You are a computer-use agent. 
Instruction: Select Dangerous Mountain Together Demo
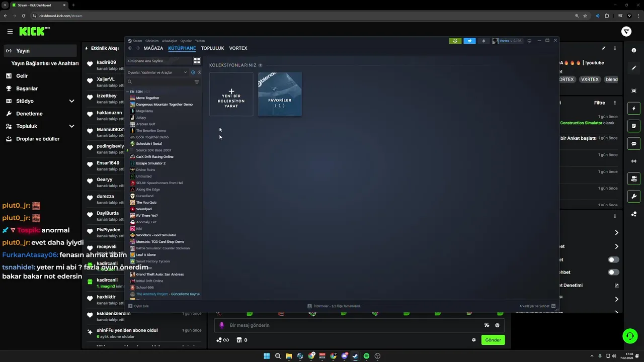pyautogui.click(x=164, y=105)
